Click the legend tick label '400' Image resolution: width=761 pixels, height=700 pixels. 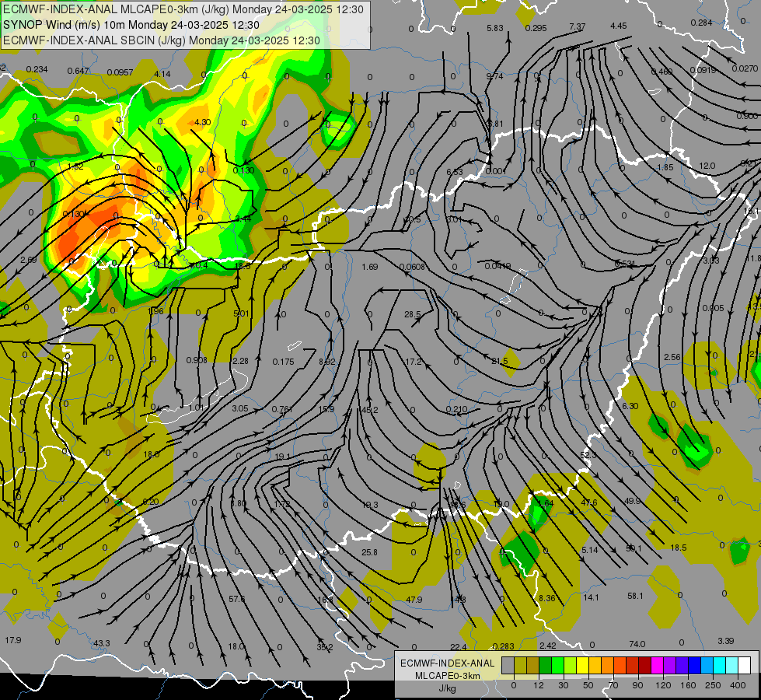pyautogui.click(x=738, y=685)
